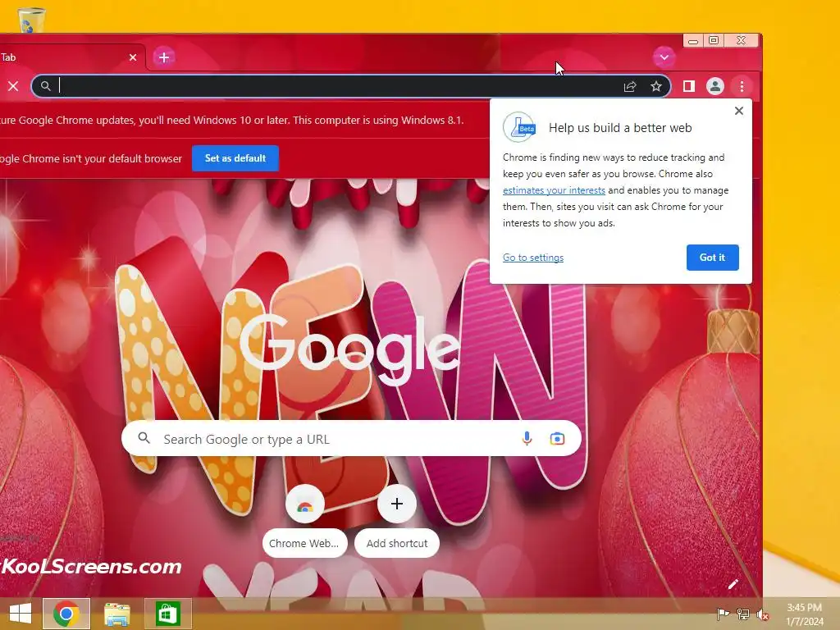
Task: Open the Chrome three-dot menu
Action: click(x=742, y=86)
